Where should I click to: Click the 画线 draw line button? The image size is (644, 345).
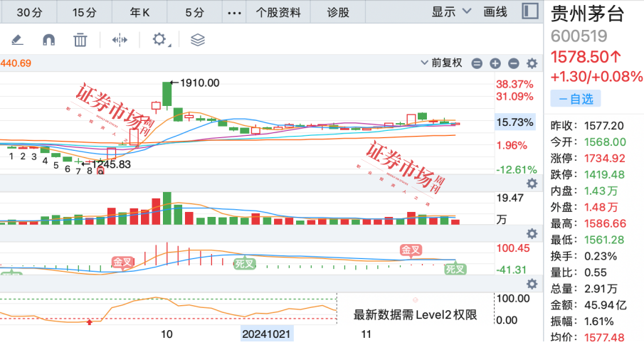click(495, 12)
